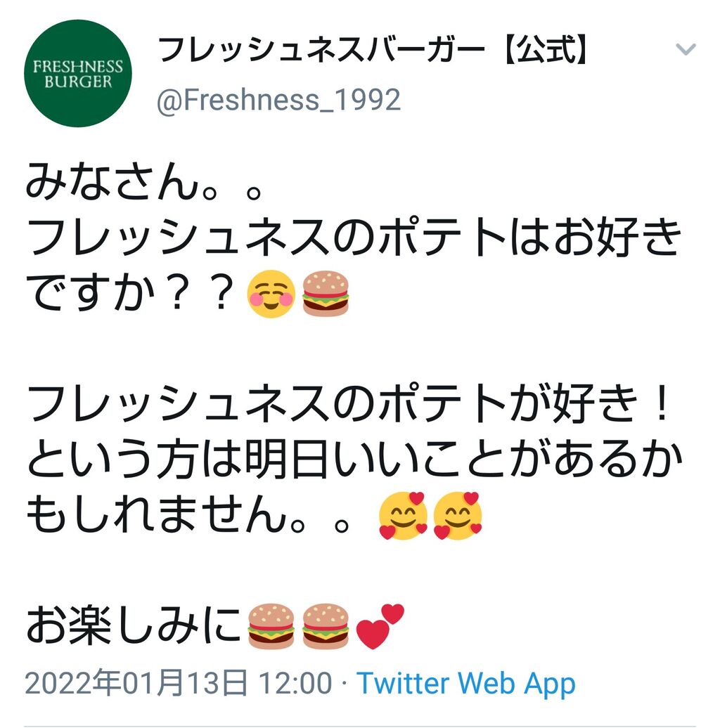720x728 pixels.
Task: Open the 2022年01月13日 12:00 timestamp
Action: tap(179, 684)
